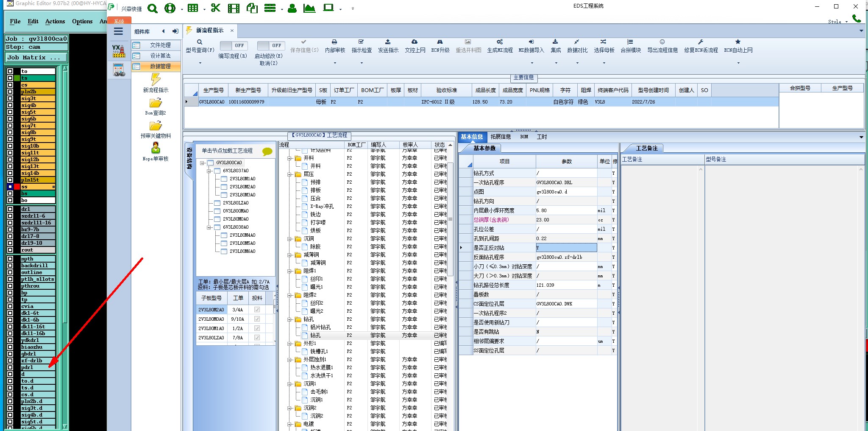Image resolution: width=868 pixels, height=431 pixels.
Task: Select 设计算法 in the component library
Action: (156, 56)
